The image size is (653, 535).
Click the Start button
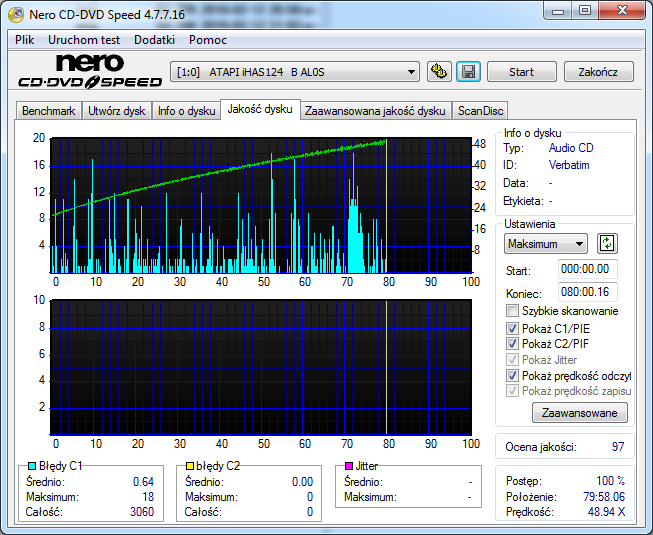pos(521,72)
